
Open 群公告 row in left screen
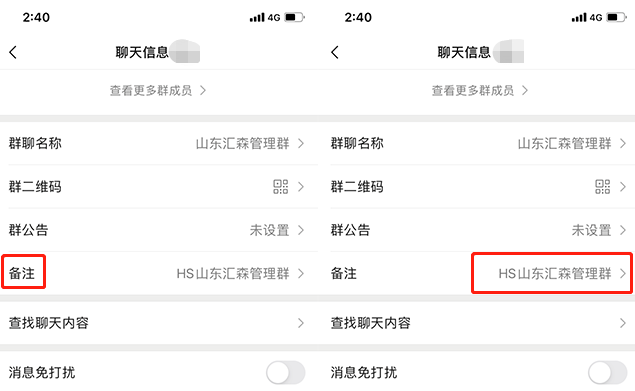pyautogui.click(x=159, y=230)
